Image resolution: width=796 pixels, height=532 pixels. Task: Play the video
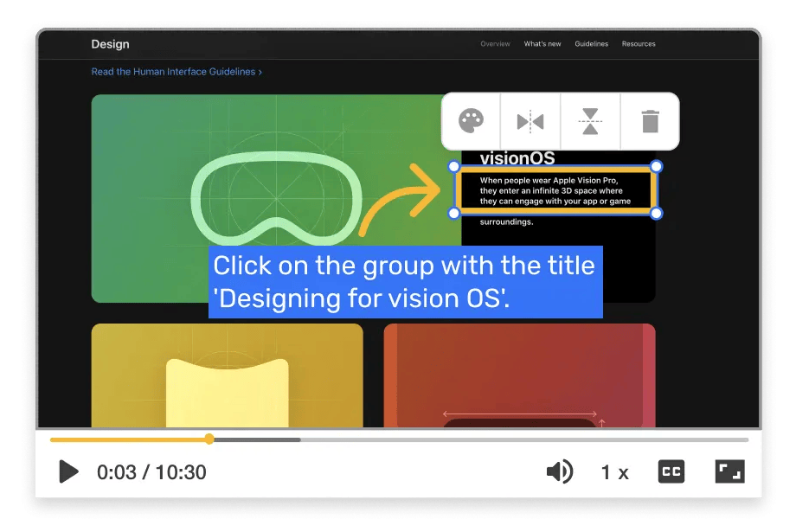69,471
